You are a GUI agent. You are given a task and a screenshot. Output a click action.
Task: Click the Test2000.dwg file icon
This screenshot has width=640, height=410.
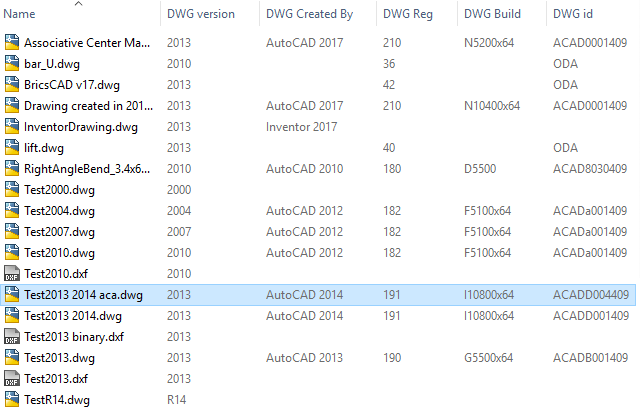pos(12,190)
